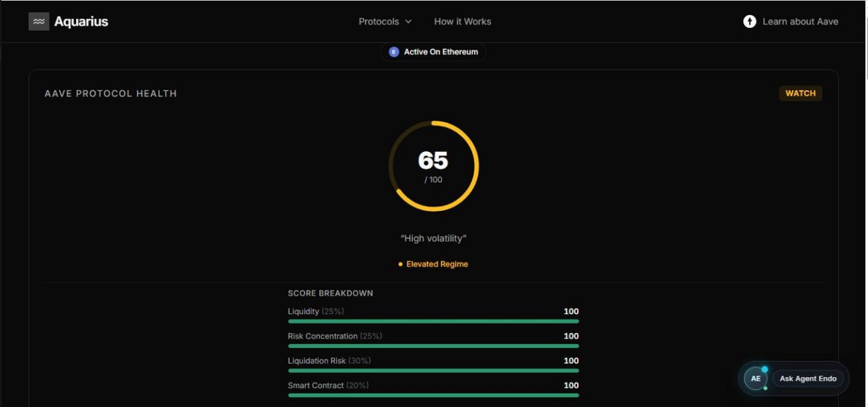Click the "High volatility" quote text
Screen dimensions: 868x407
pos(434,238)
